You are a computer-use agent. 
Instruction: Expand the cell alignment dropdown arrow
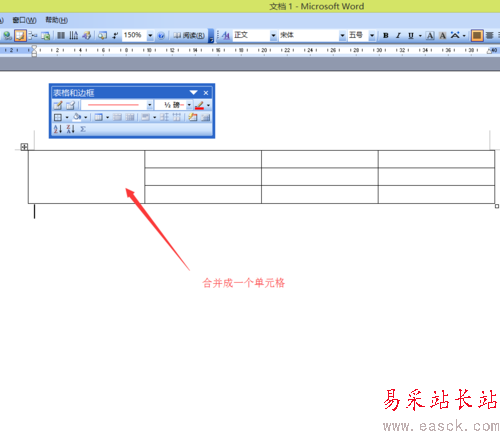(x=154, y=117)
